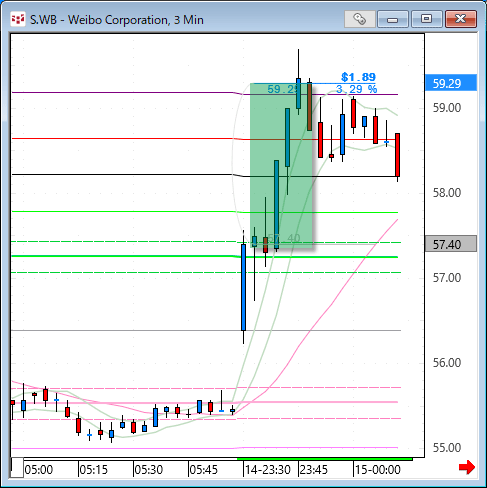Click the 05:00 time axis label
The width and height of the screenshot is (487, 488).
click(x=39, y=470)
